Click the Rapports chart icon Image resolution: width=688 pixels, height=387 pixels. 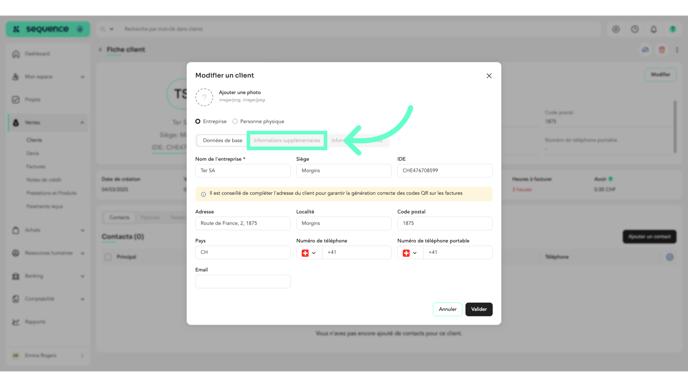[16, 322]
